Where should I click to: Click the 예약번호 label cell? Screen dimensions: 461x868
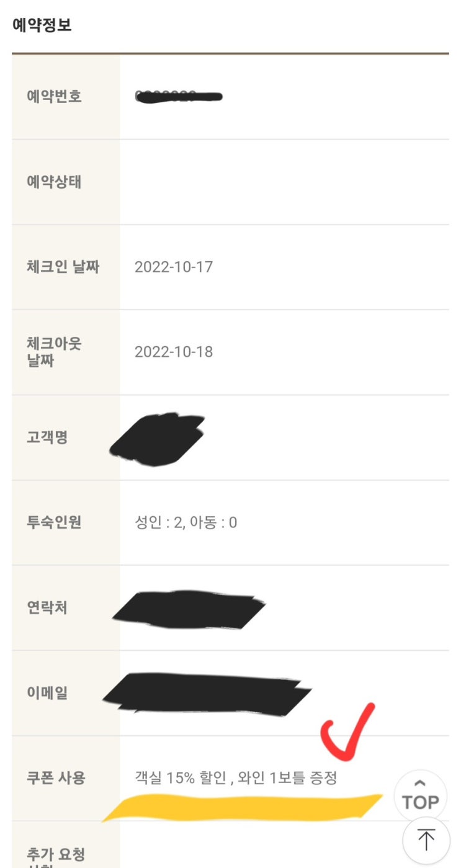coord(66,97)
